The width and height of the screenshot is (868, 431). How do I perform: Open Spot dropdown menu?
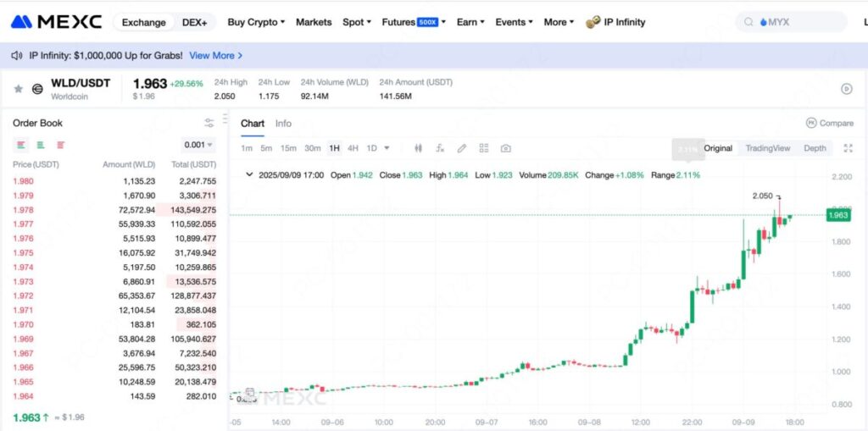click(357, 22)
